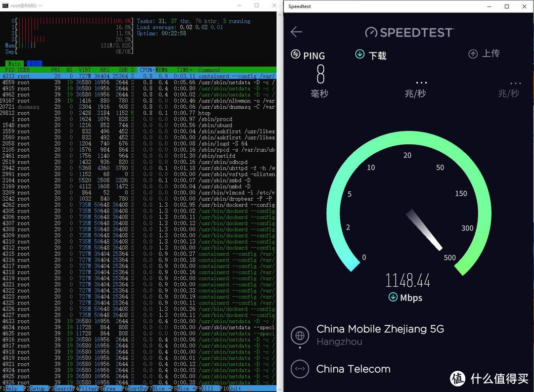Click the PING latency icon

(296, 54)
